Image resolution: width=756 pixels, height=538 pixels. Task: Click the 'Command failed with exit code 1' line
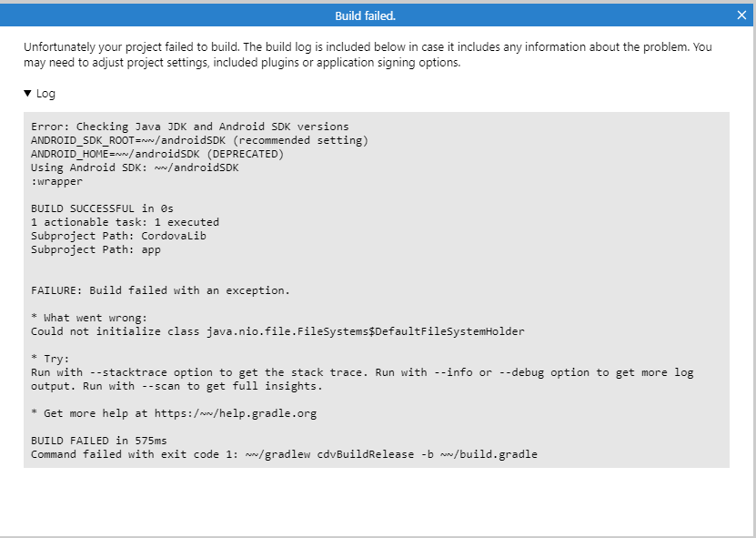point(284,454)
